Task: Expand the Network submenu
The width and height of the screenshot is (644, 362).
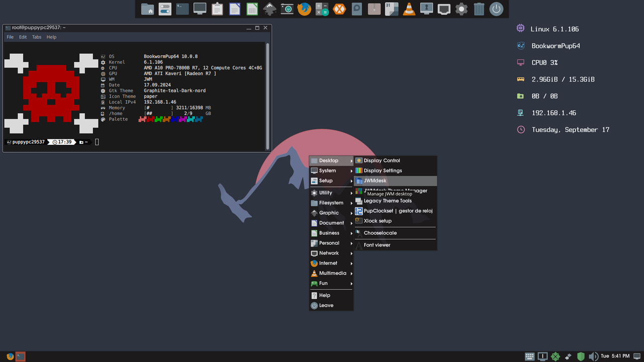Action: pos(331,253)
